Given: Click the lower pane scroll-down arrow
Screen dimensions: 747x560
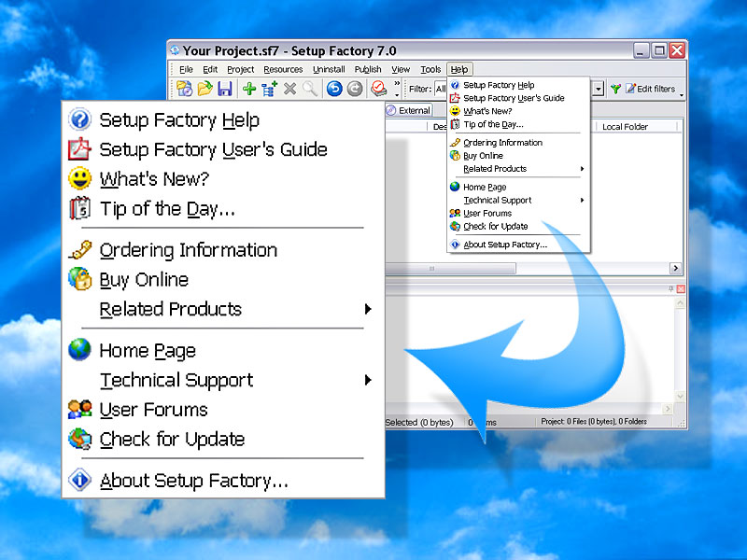Looking at the screenshot, I should 681,396.
